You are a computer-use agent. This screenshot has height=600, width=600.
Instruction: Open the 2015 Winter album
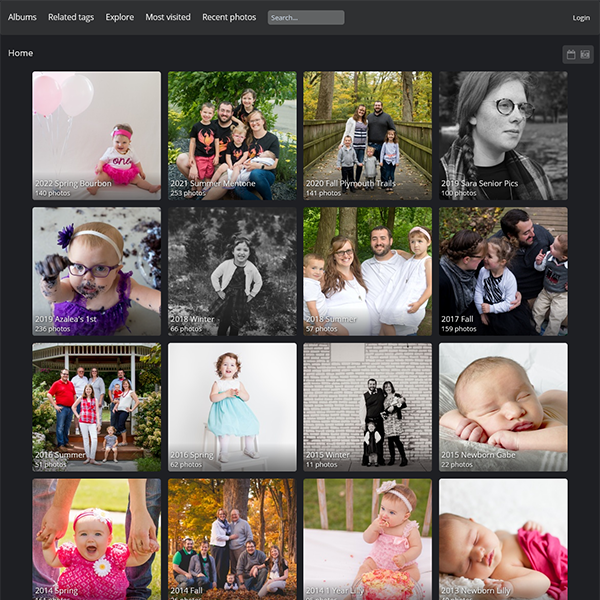point(368,407)
